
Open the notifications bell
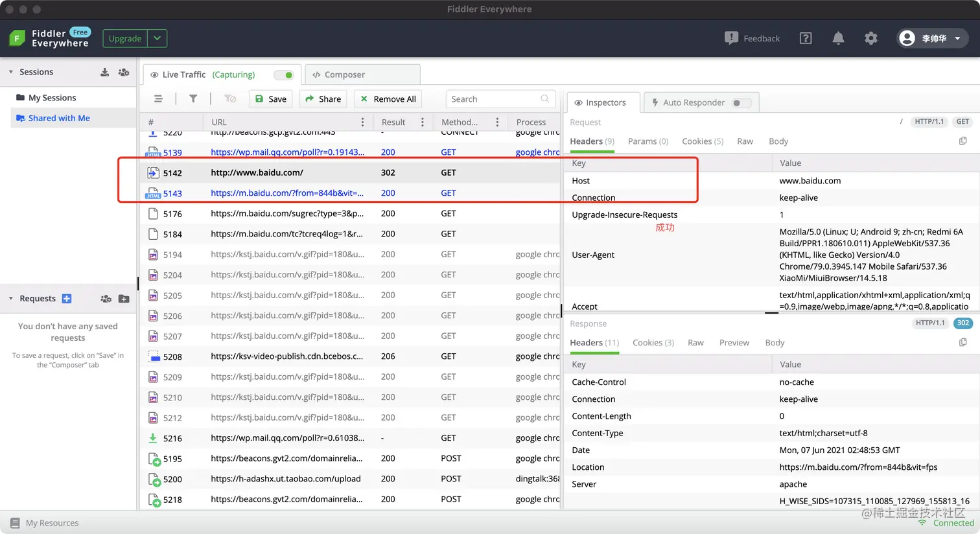pos(838,38)
